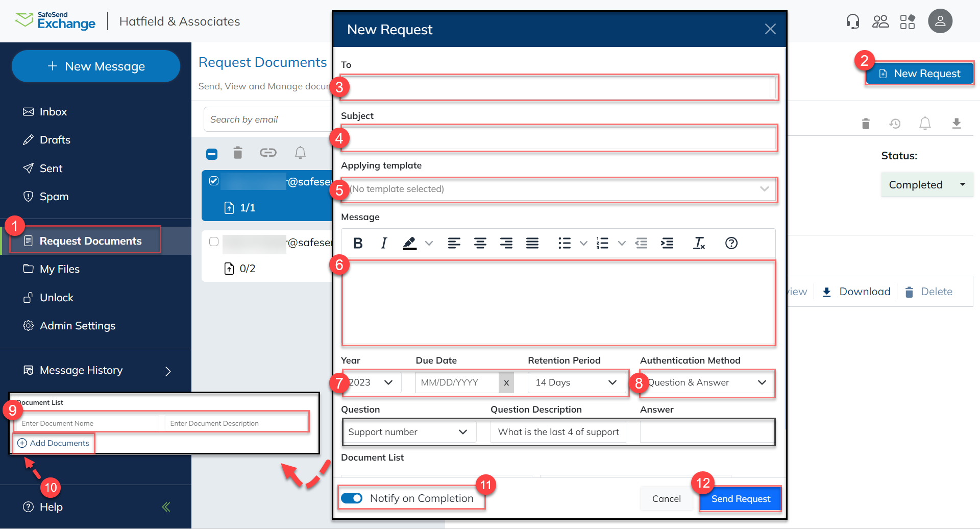Click Add Documents in the Document List

(x=53, y=443)
